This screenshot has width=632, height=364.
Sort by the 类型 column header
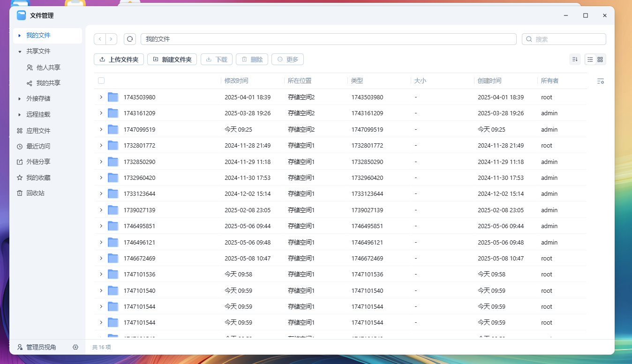click(357, 81)
